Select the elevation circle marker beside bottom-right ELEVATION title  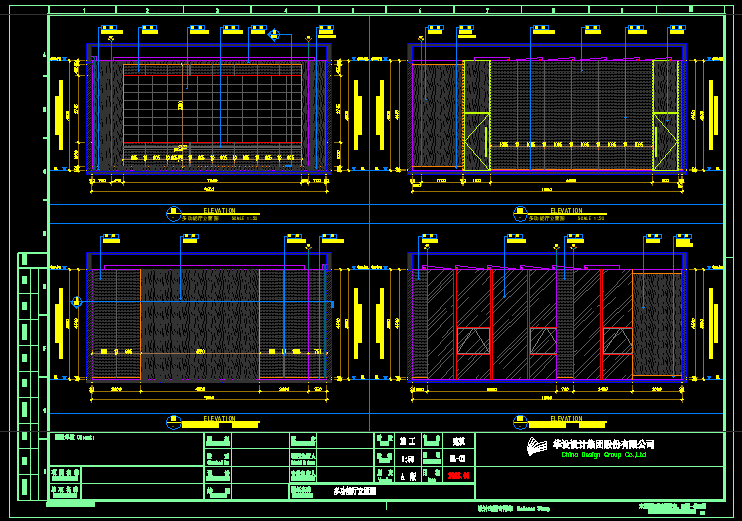521,422
